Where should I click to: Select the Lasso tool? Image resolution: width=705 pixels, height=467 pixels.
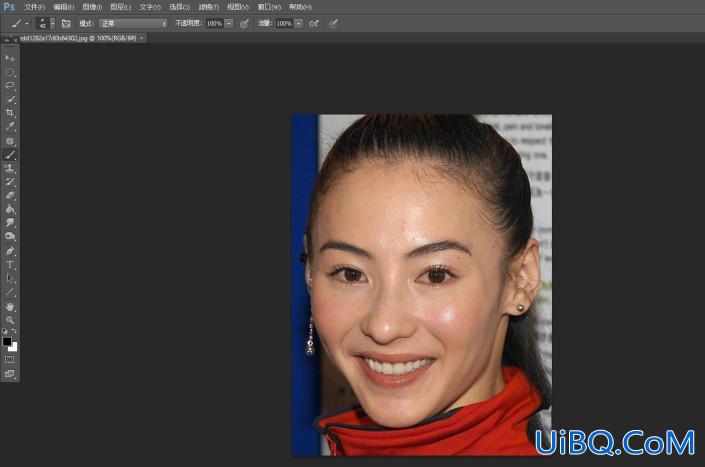(10, 85)
